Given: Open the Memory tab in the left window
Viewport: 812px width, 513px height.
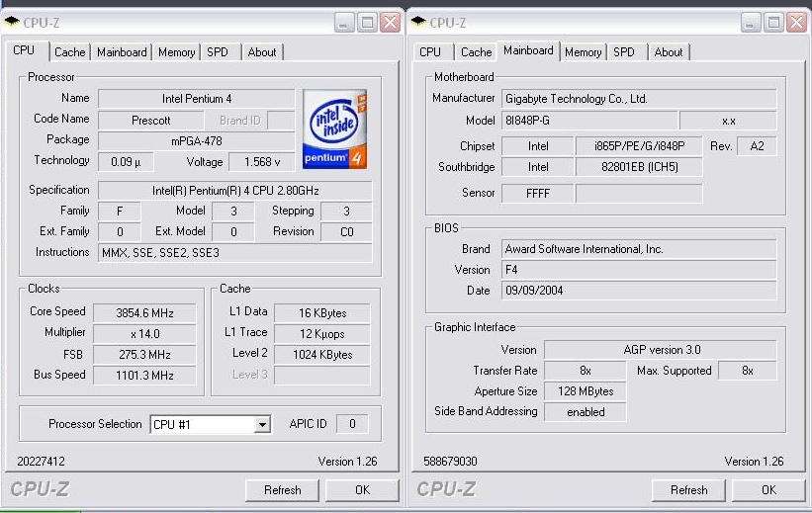Looking at the screenshot, I should pyautogui.click(x=176, y=52).
